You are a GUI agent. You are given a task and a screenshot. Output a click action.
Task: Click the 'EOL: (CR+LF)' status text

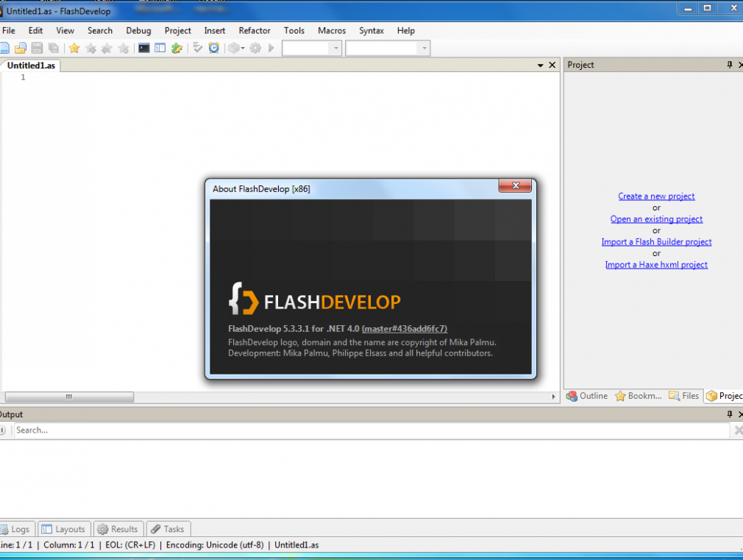130,545
